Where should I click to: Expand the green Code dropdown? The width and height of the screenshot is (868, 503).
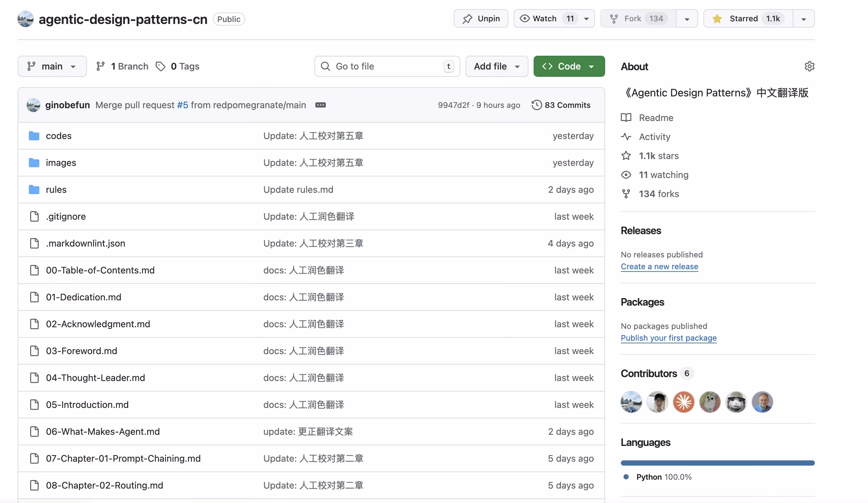coord(569,66)
